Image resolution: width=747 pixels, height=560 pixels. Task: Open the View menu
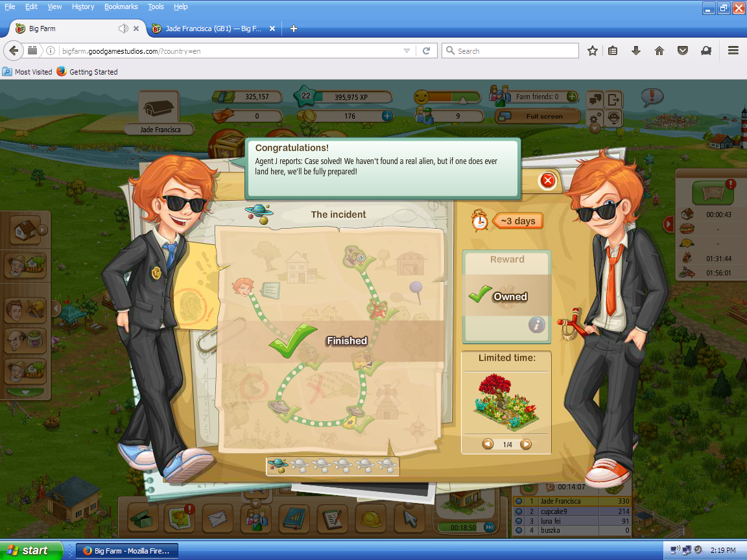click(54, 6)
